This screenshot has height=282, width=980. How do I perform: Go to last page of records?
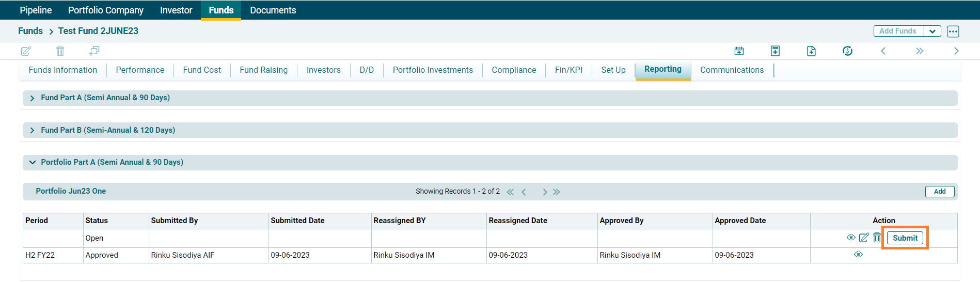click(x=556, y=192)
